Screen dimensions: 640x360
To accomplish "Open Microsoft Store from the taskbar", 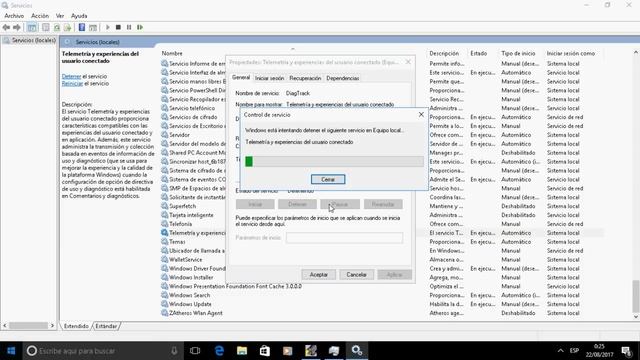I will point(265,351).
